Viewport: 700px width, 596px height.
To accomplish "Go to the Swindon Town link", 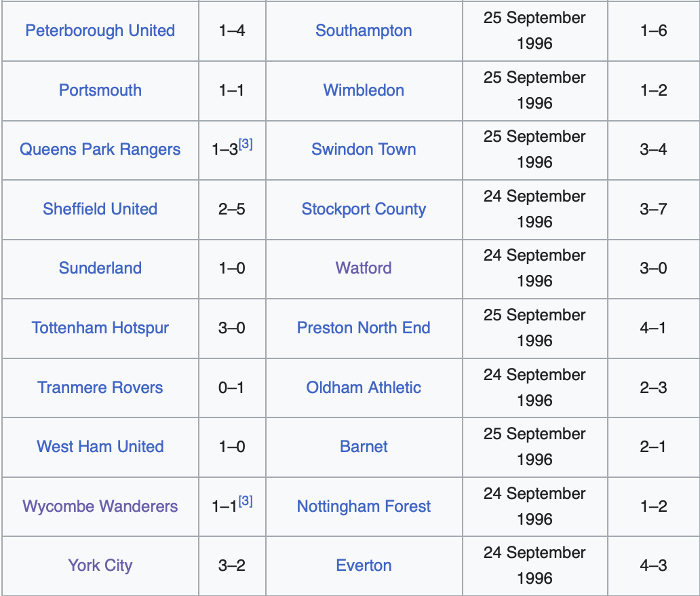I will [364, 149].
